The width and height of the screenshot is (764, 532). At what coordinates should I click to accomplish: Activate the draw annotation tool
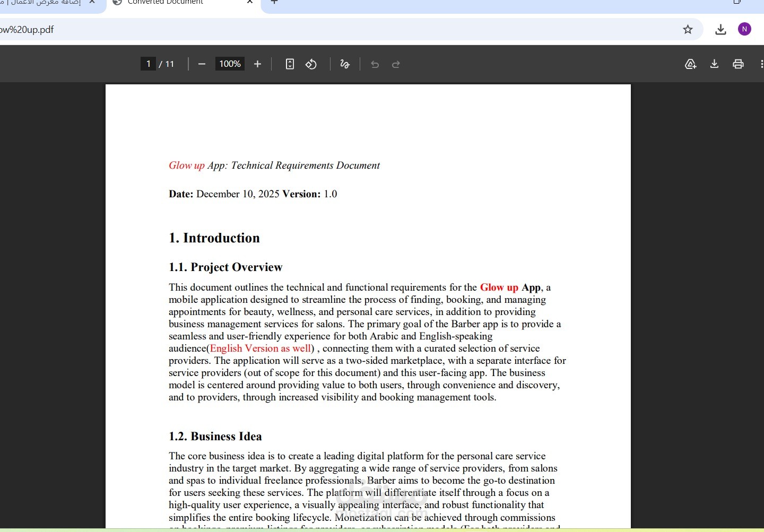[x=345, y=64]
